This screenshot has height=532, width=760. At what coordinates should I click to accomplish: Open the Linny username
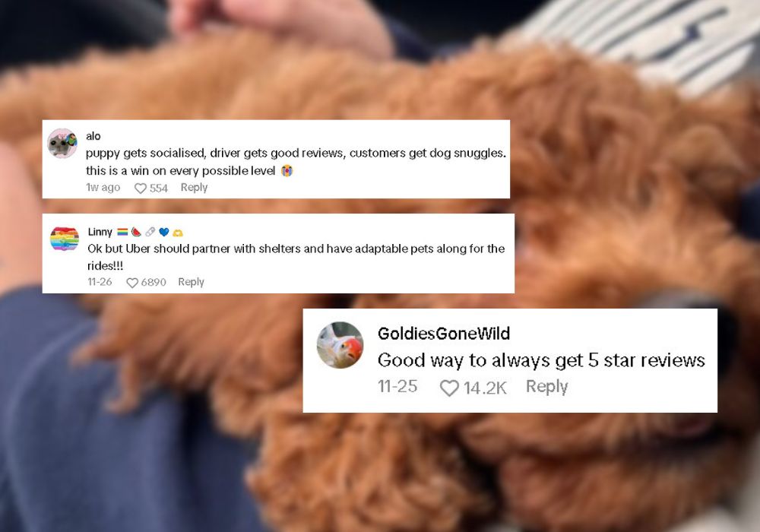[100, 232]
